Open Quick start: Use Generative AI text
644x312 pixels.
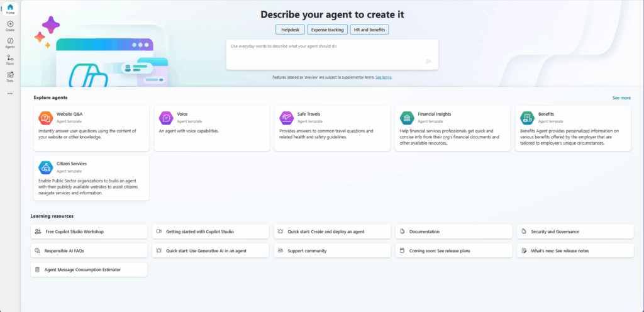[206, 250]
